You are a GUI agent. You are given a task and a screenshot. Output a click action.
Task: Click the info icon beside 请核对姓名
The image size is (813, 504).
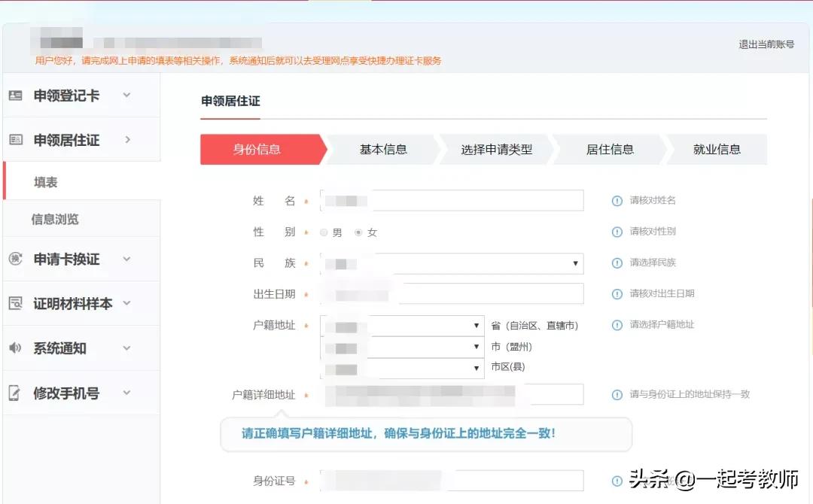[x=617, y=200]
